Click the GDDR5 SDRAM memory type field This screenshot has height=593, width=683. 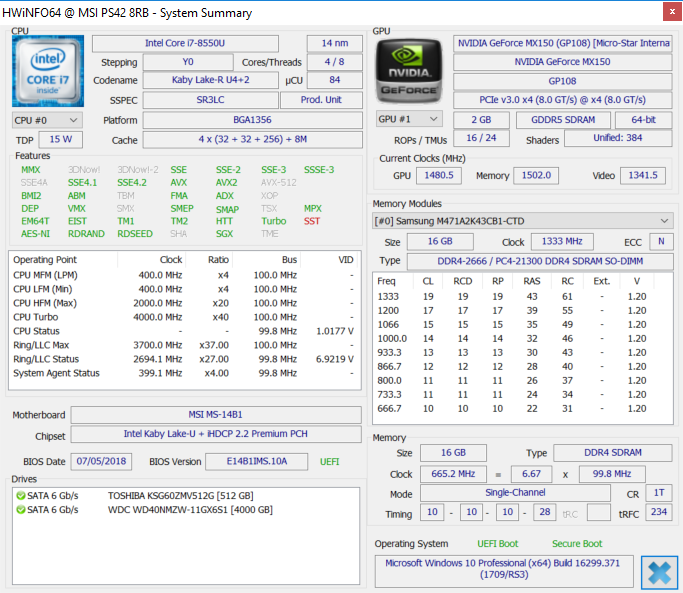pos(563,120)
